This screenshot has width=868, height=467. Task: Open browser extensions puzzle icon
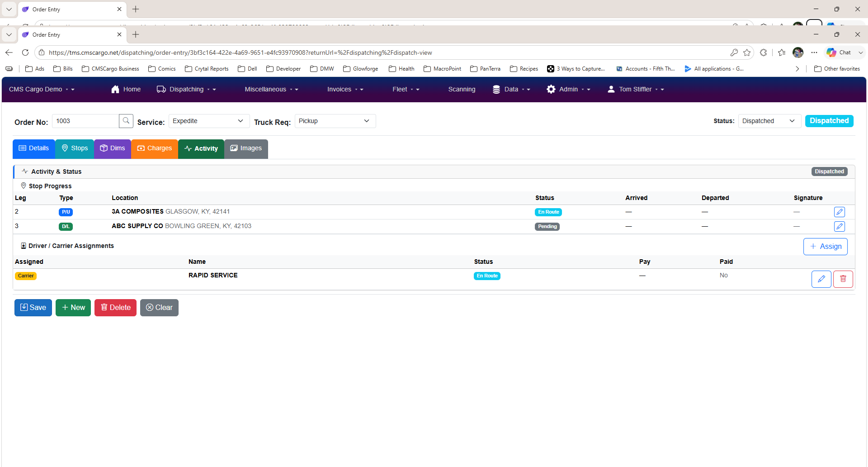[x=764, y=52]
